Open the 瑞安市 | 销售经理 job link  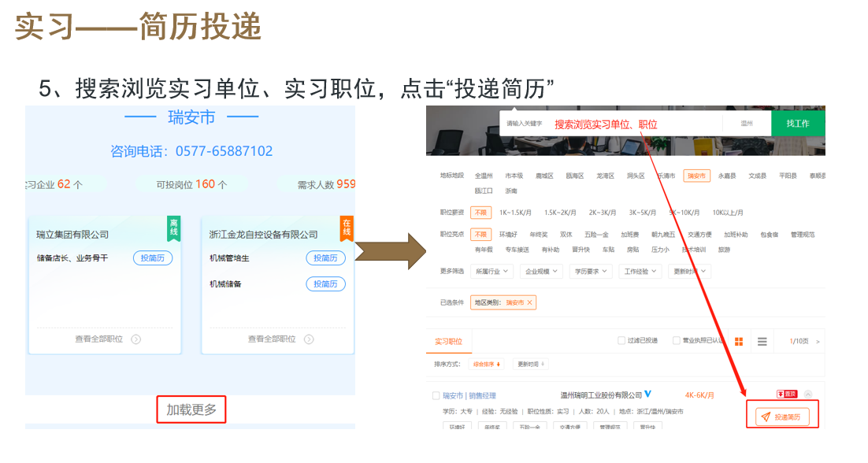pyautogui.click(x=469, y=395)
